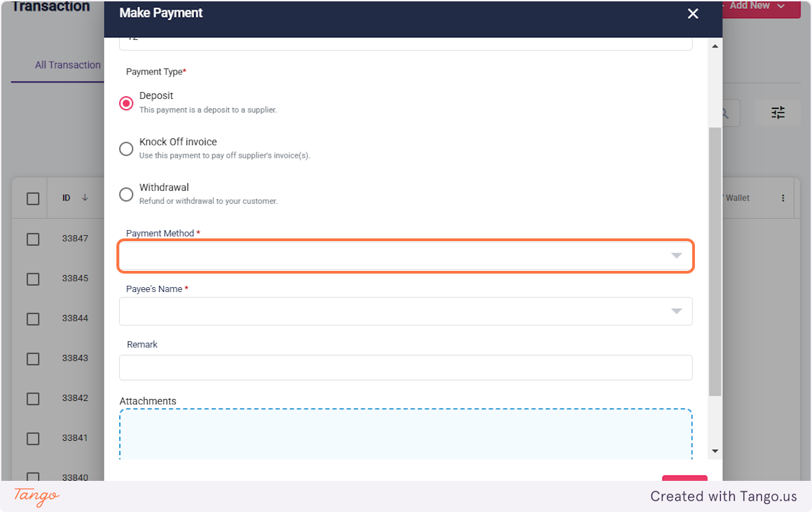Click the dialog scrollbar down arrow
This screenshot has height=512, width=812.
[715, 452]
